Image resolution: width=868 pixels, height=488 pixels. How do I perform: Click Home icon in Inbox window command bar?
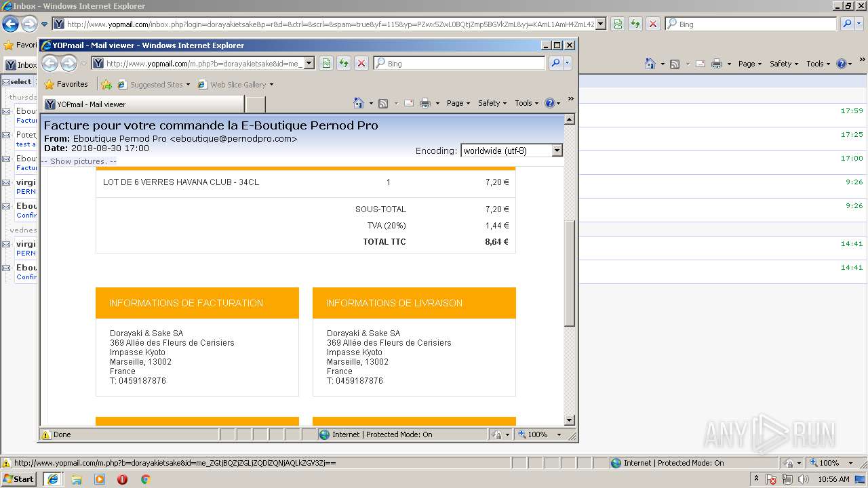pyautogui.click(x=650, y=64)
